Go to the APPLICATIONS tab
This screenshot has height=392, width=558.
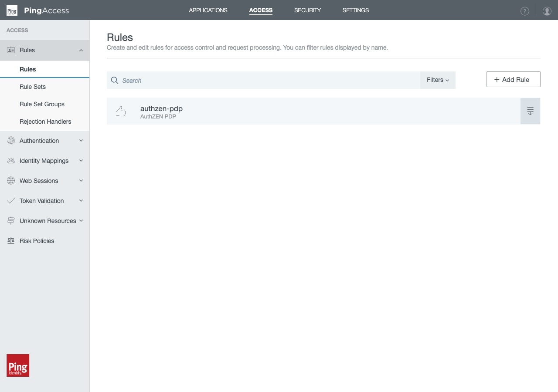[208, 10]
